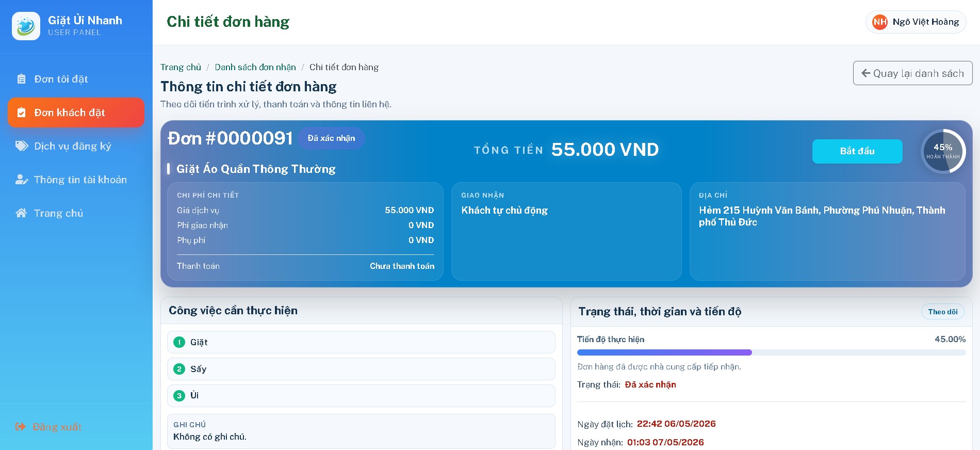Click the back arrow icon on Quay lại danh sách
This screenshot has height=450, width=980.
[866, 73]
